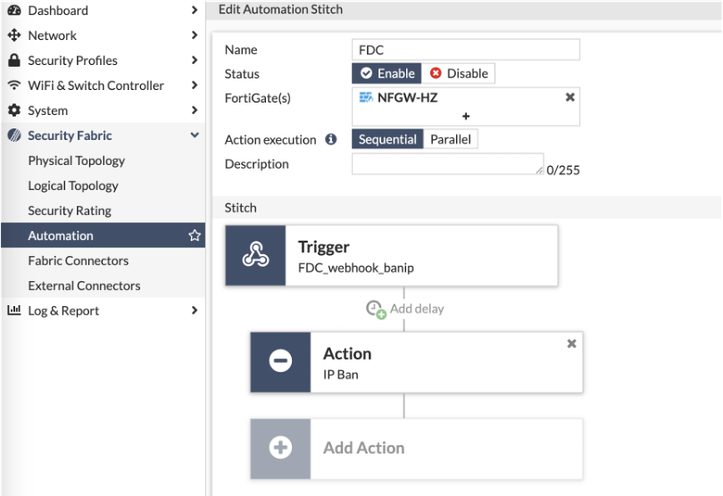723x496 pixels.
Task: Set Status to Disable
Action: coord(459,73)
